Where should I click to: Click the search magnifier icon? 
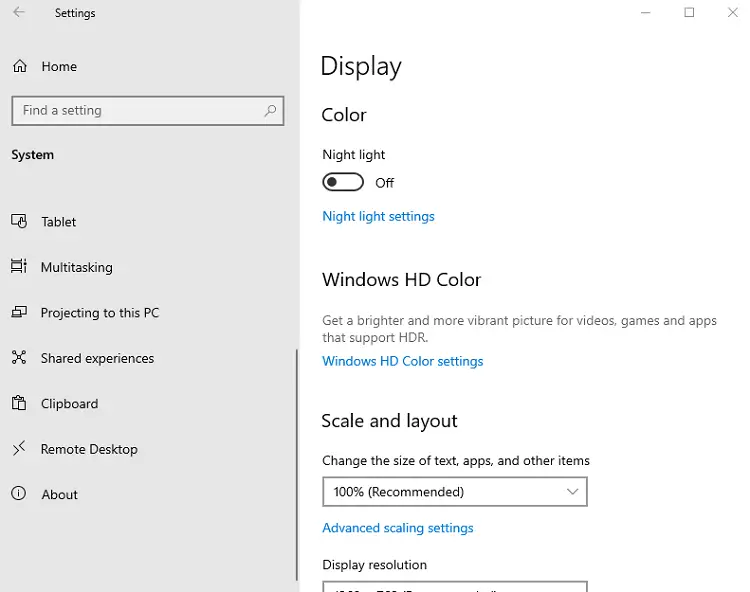270,111
